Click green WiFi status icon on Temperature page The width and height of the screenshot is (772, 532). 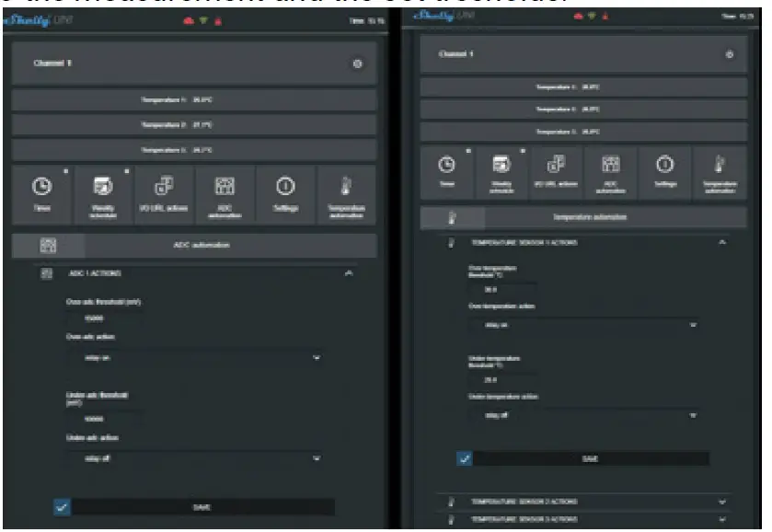pos(592,17)
